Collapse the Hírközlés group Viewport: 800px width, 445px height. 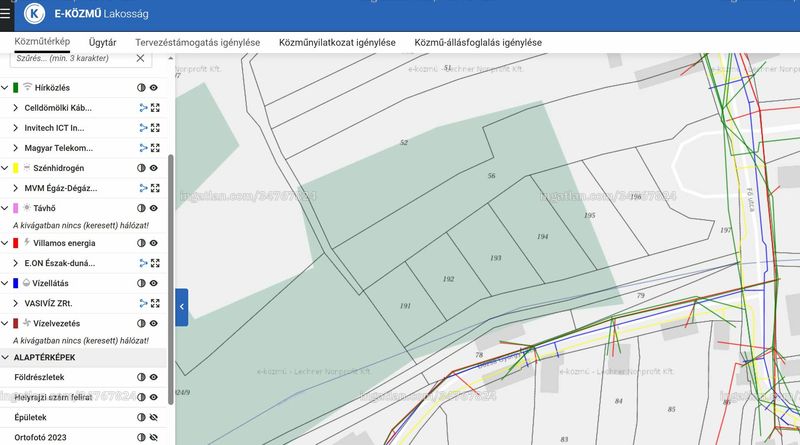coord(5,88)
